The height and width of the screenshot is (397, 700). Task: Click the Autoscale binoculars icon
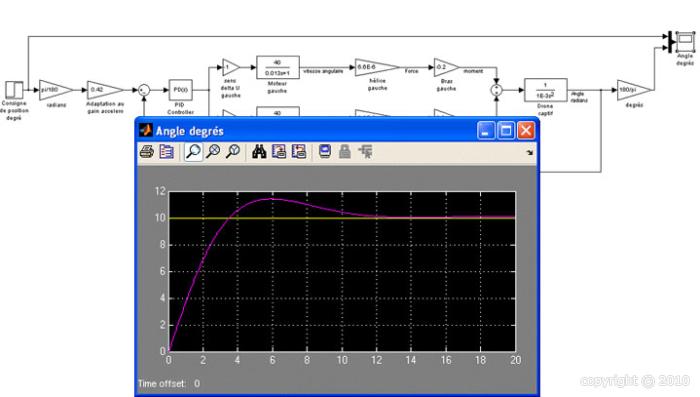(x=259, y=152)
